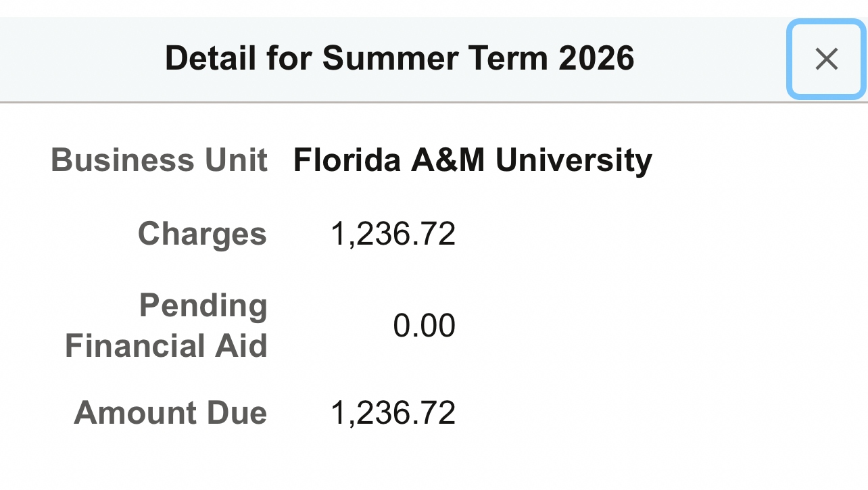This screenshot has width=868, height=490.
Task: Click the Pending Financial Aid amount 0.00
Action: 425,326
